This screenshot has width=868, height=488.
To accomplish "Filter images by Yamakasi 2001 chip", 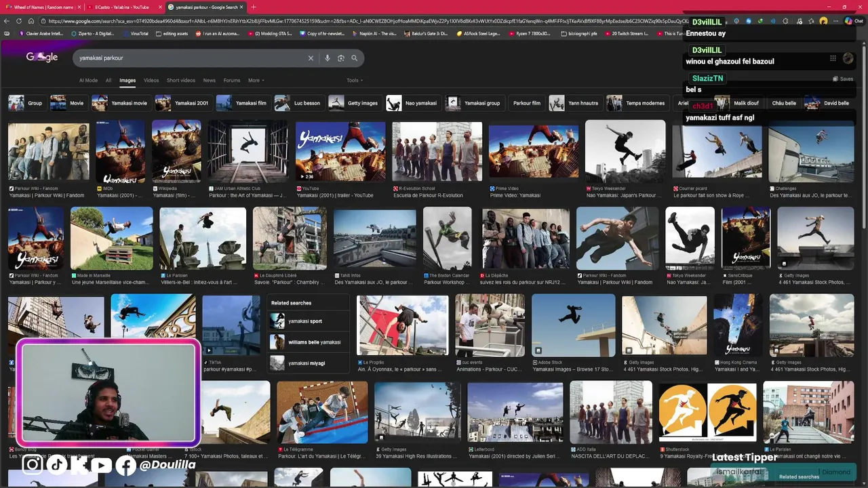I will point(182,103).
